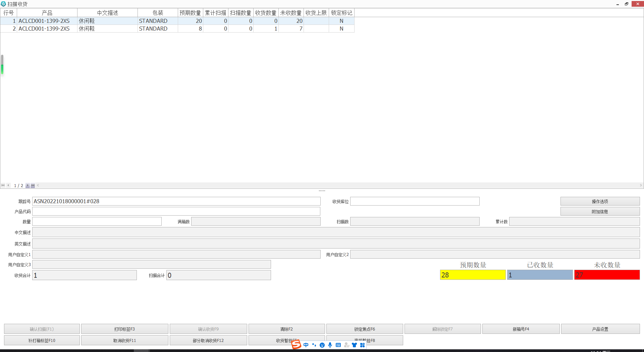644x352 pixels.
Task: Click the 预期数量 column header
Action: click(x=190, y=13)
